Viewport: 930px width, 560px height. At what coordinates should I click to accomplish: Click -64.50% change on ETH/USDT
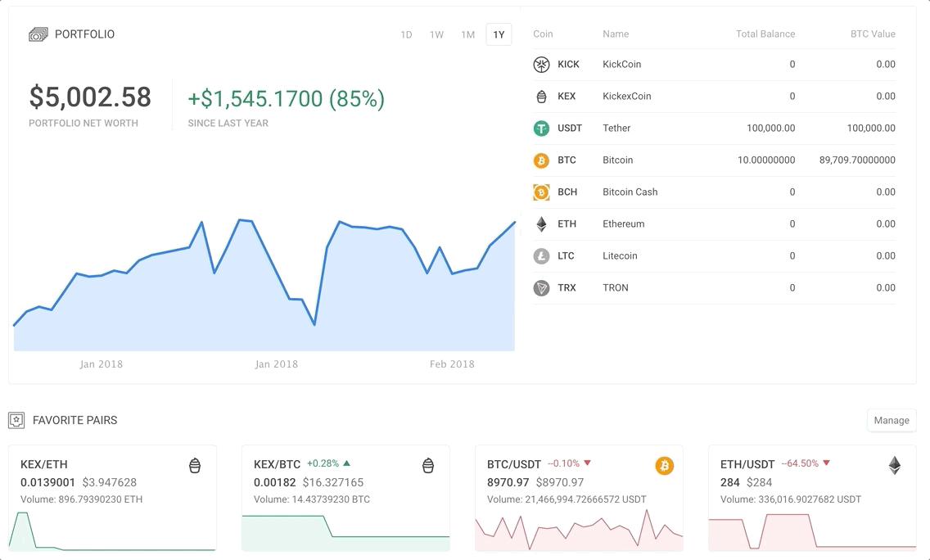point(800,463)
